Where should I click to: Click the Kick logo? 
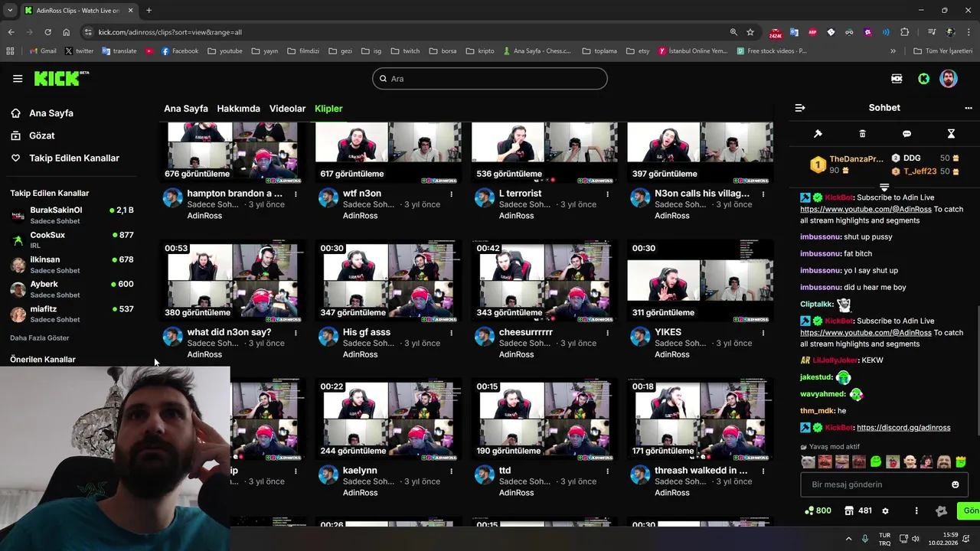61,78
